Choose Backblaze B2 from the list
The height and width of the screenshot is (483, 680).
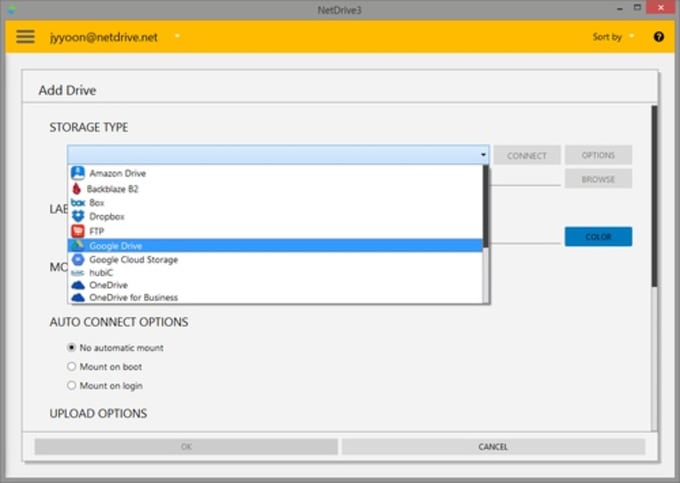point(275,189)
